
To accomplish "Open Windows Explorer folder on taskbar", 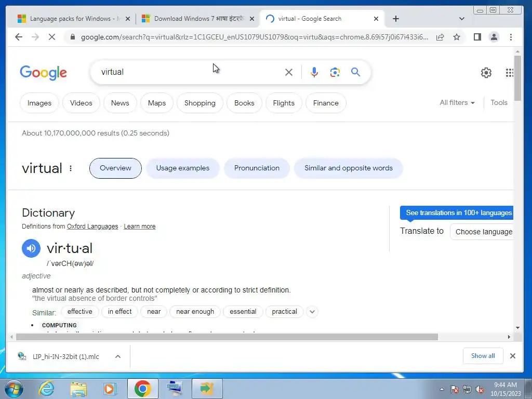I will 78,389.
